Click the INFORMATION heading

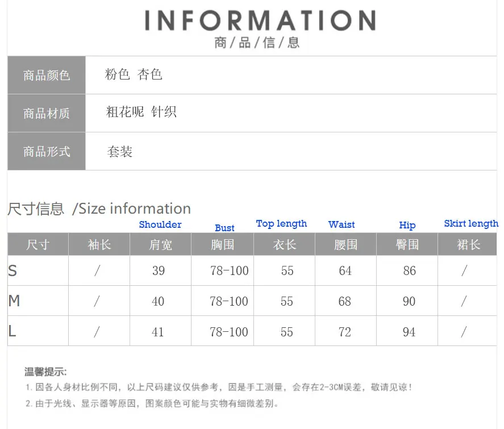click(x=260, y=20)
